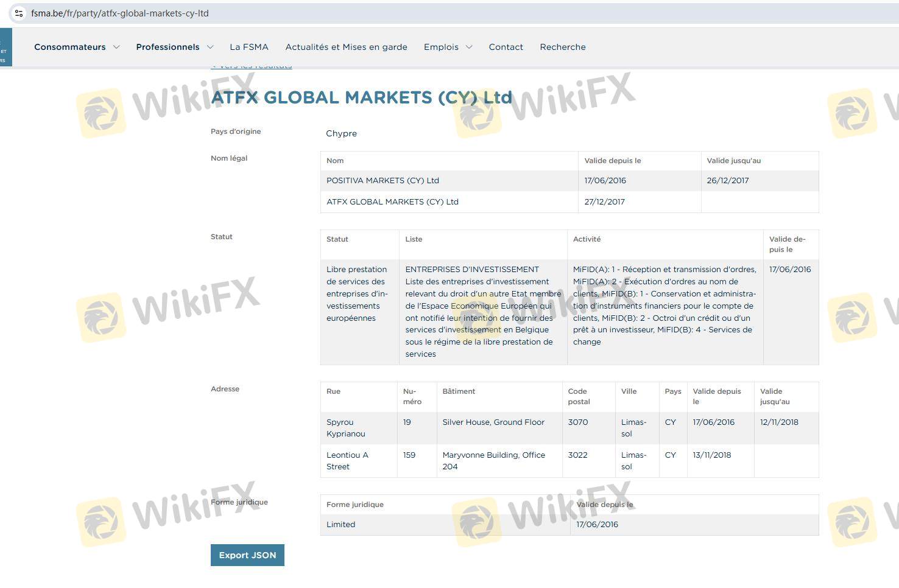
Task: Go to the Contact page
Action: [506, 47]
